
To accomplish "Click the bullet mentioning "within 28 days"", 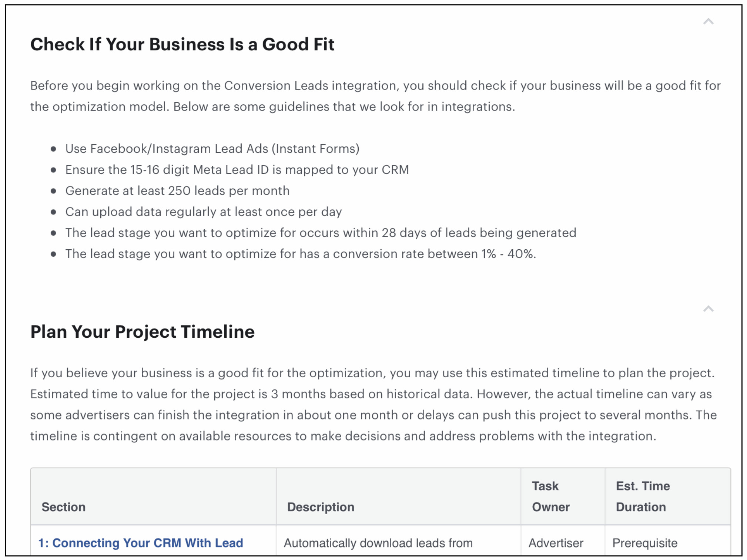I will pos(321,233).
